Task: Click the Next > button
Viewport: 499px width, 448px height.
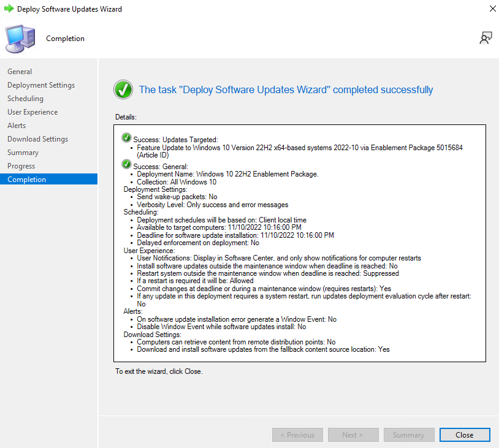Action: (352, 435)
